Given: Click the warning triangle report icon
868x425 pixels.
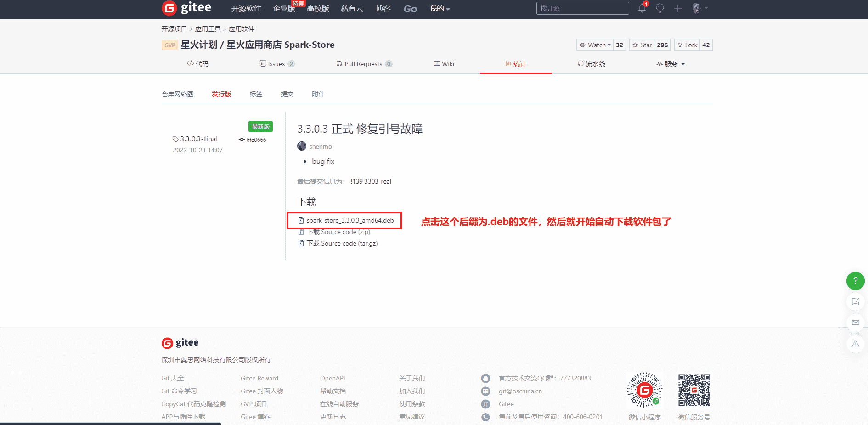Looking at the screenshot, I should (x=855, y=344).
